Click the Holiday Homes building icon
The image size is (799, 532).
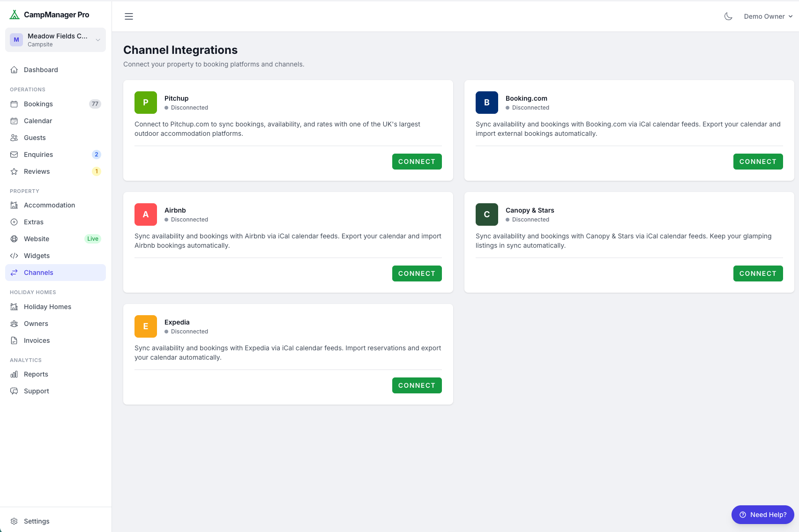coord(14,307)
